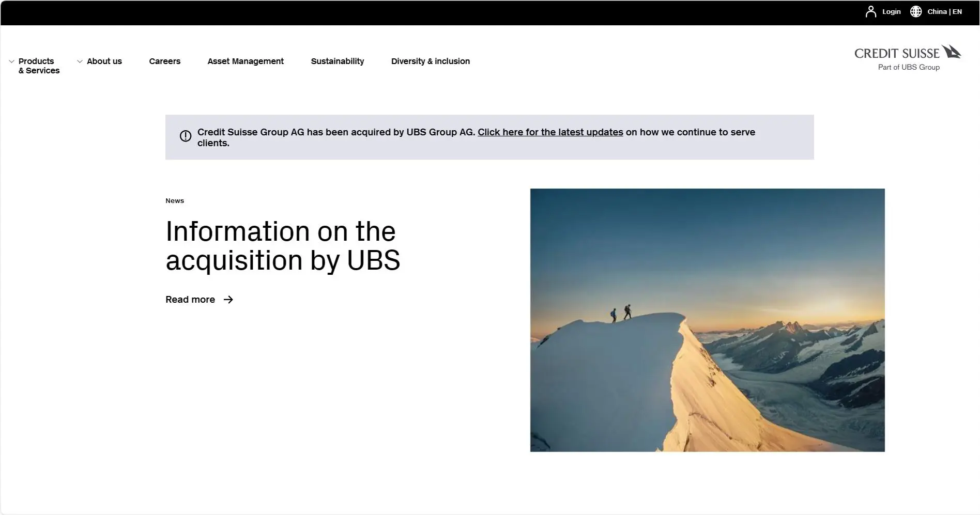Open 'Information on the acquisition by UBS' headline
Screen dimensions: 980x515
pos(283,246)
